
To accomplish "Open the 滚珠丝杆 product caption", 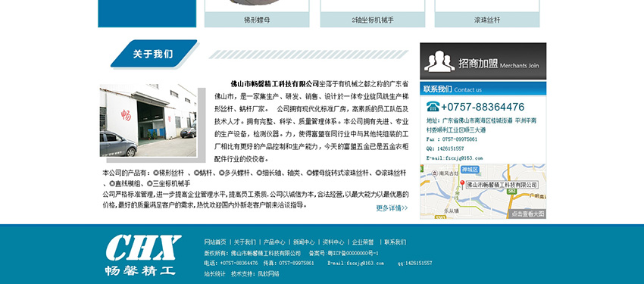I will (x=487, y=20).
